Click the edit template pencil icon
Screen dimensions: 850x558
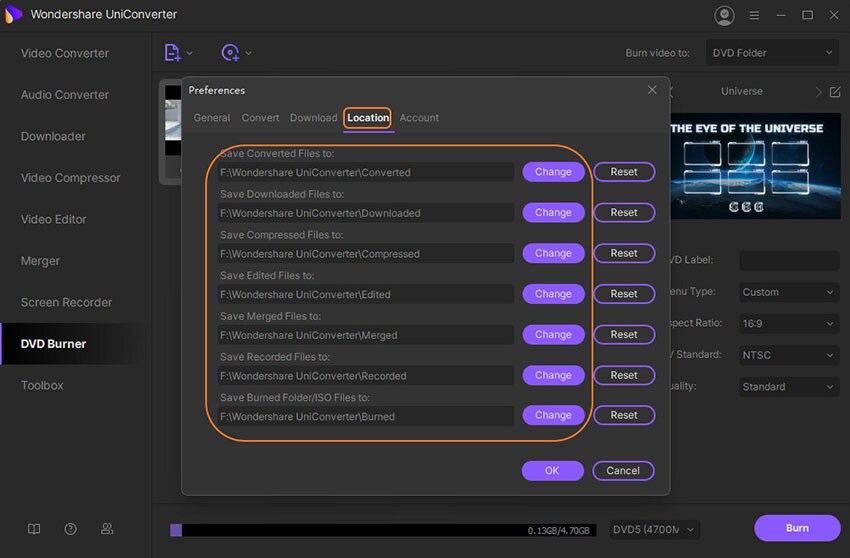pyautogui.click(x=835, y=92)
